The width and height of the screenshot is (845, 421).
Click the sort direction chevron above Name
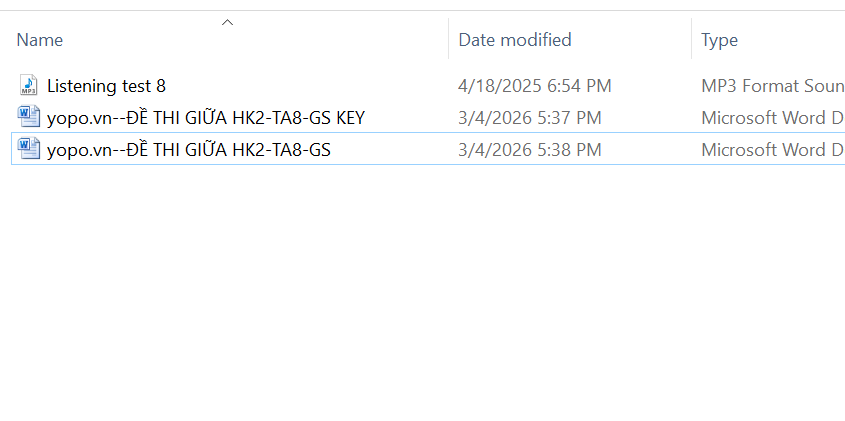227,22
